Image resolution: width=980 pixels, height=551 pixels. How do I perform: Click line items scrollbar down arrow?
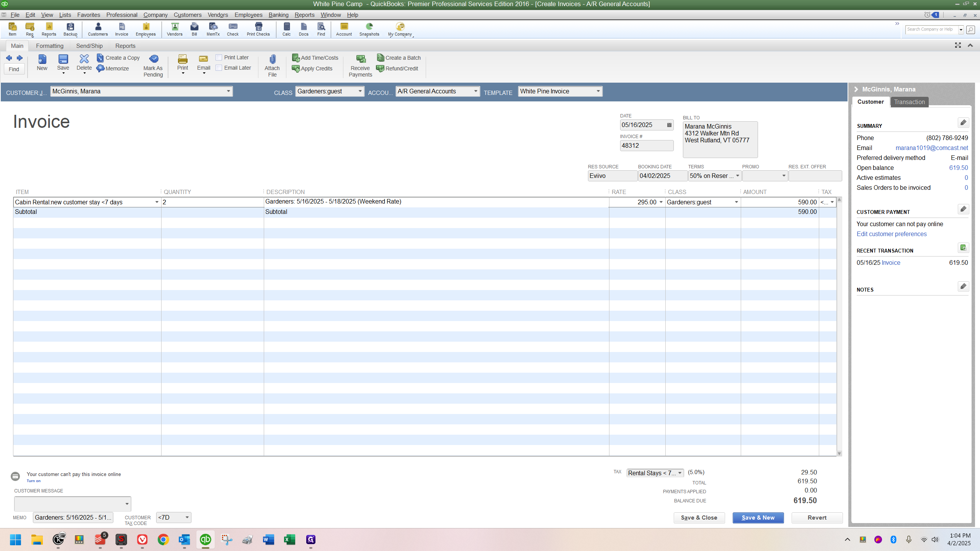click(x=839, y=453)
